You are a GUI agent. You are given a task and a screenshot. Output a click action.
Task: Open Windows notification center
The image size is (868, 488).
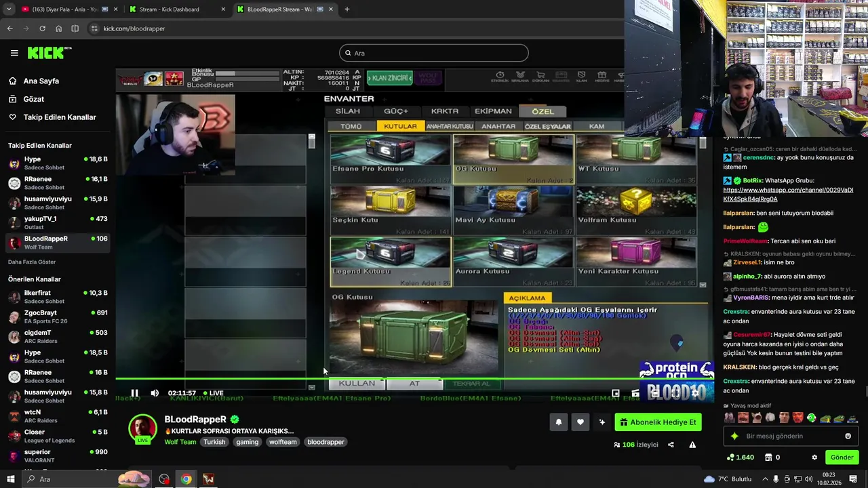click(852, 479)
